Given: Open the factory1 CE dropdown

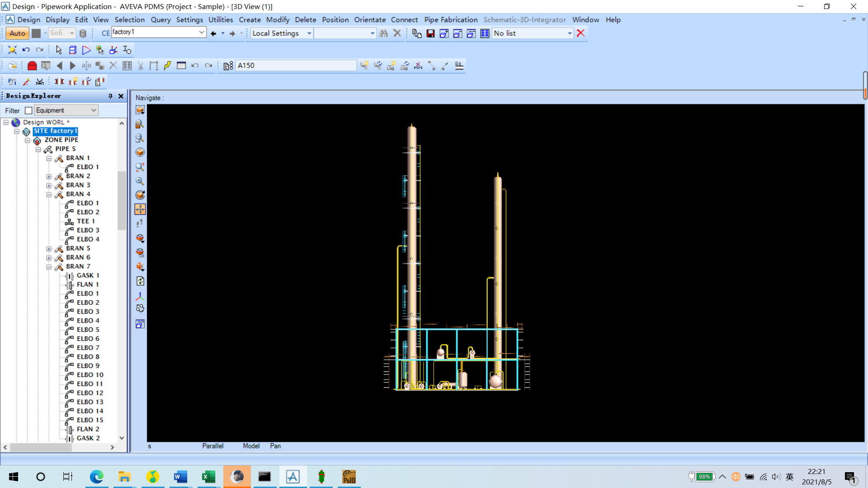Looking at the screenshot, I should coord(202,32).
